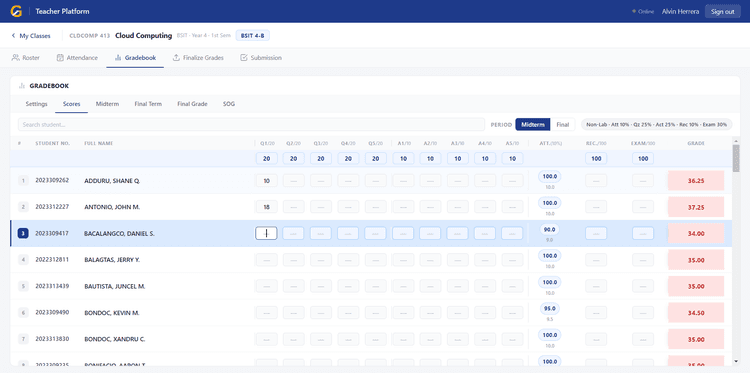
Task: Click the 34.50 grade cell
Action: (x=696, y=313)
